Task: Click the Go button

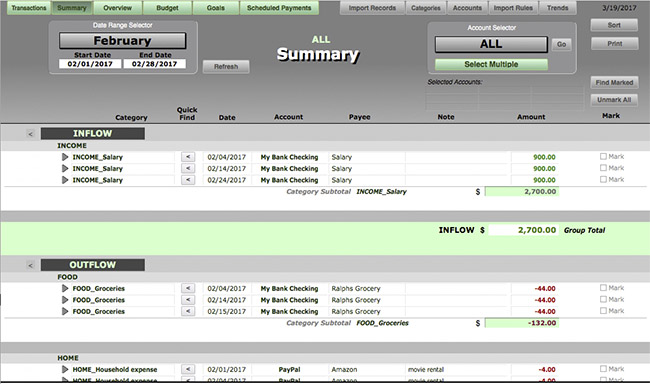Action: pyautogui.click(x=561, y=44)
